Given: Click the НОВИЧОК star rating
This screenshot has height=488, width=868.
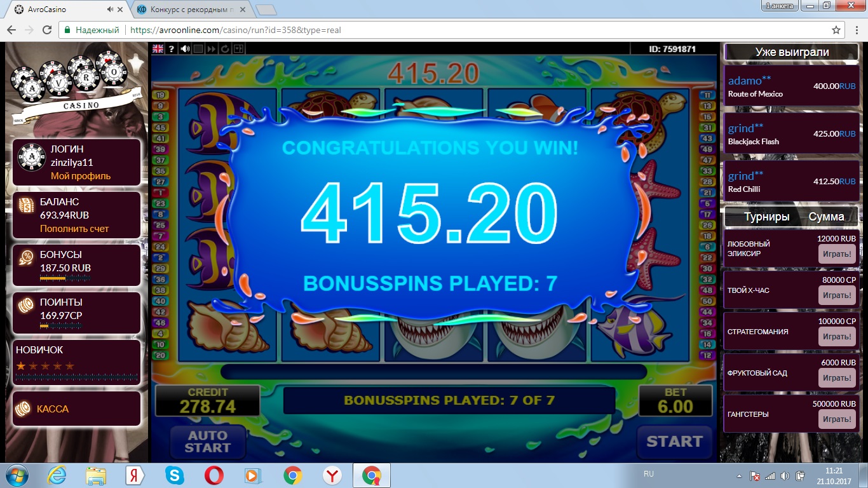Looking at the screenshot, I should point(45,365).
